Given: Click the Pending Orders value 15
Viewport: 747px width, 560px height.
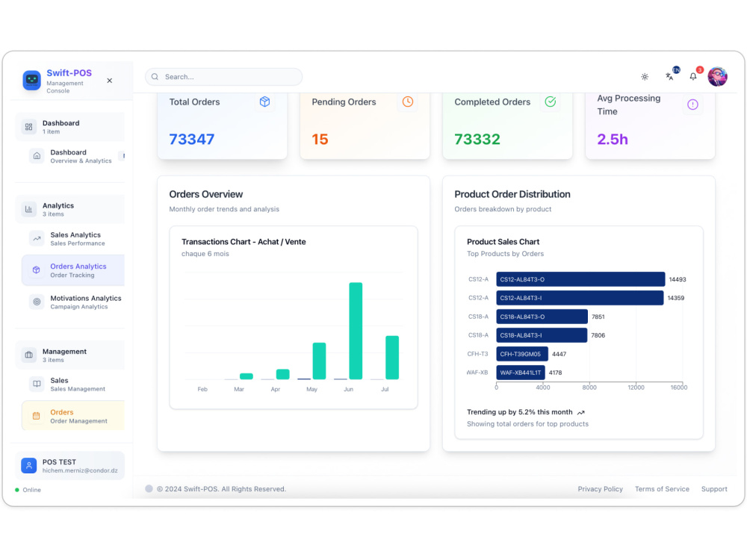Looking at the screenshot, I should tap(320, 139).
